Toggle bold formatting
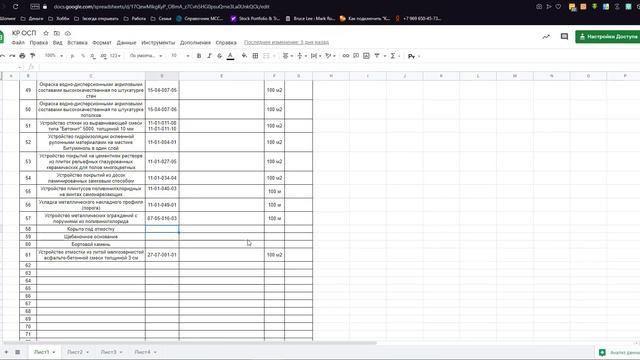The image size is (640, 360). coord(199,56)
